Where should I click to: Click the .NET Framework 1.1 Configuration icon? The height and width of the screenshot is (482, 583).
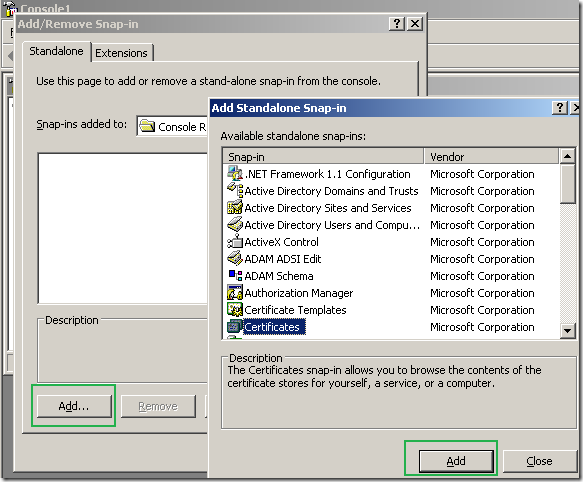(x=235, y=173)
